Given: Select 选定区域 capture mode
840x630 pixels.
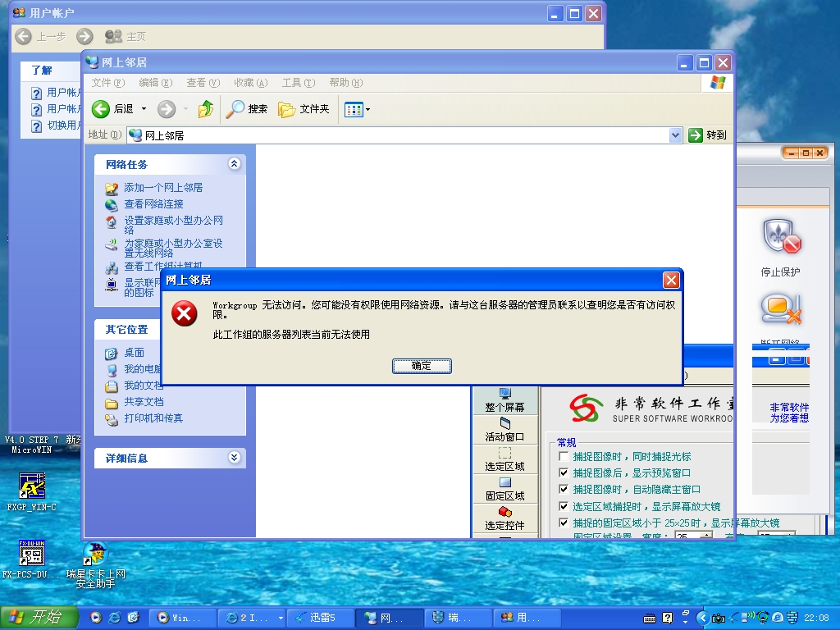Looking at the screenshot, I should pyautogui.click(x=504, y=459).
